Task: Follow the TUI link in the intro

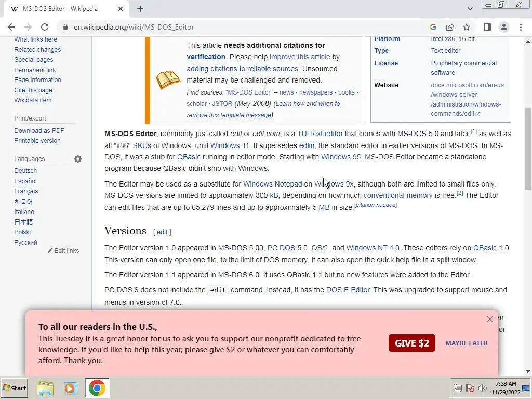Action: tap(303, 134)
